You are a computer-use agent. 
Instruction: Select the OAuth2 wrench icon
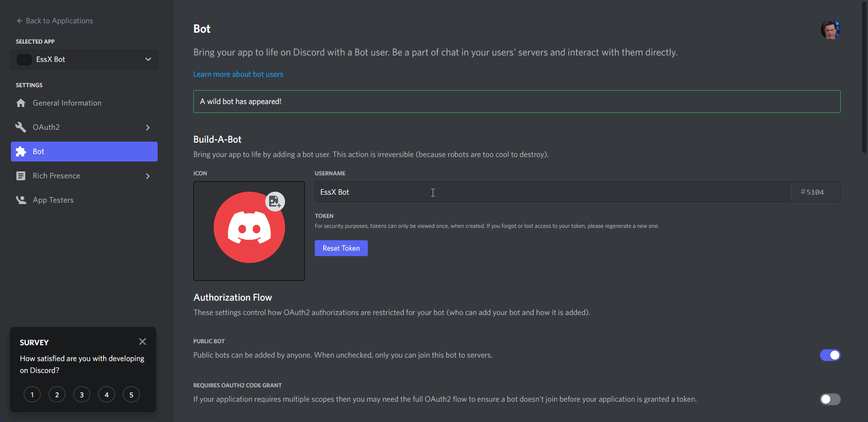(21, 127)
